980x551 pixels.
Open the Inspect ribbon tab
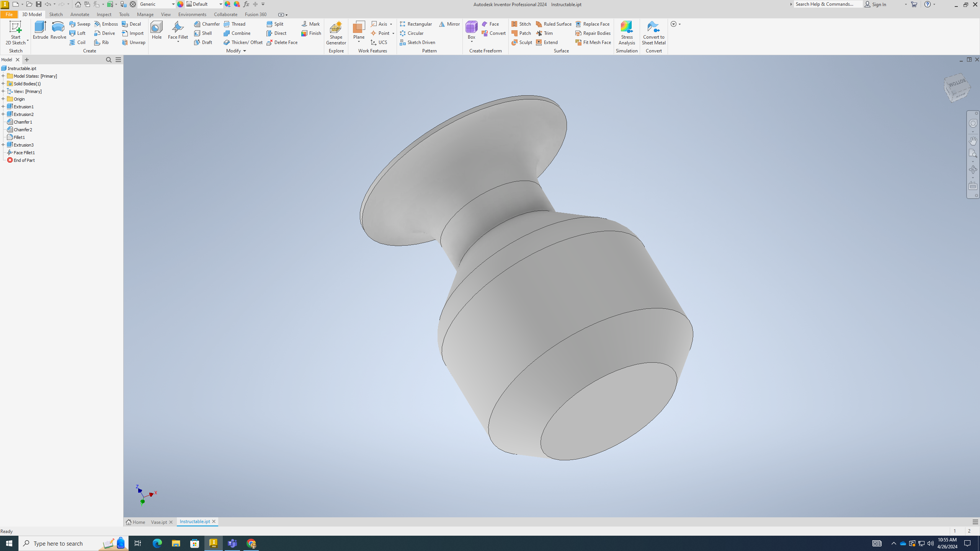[104, 14]
